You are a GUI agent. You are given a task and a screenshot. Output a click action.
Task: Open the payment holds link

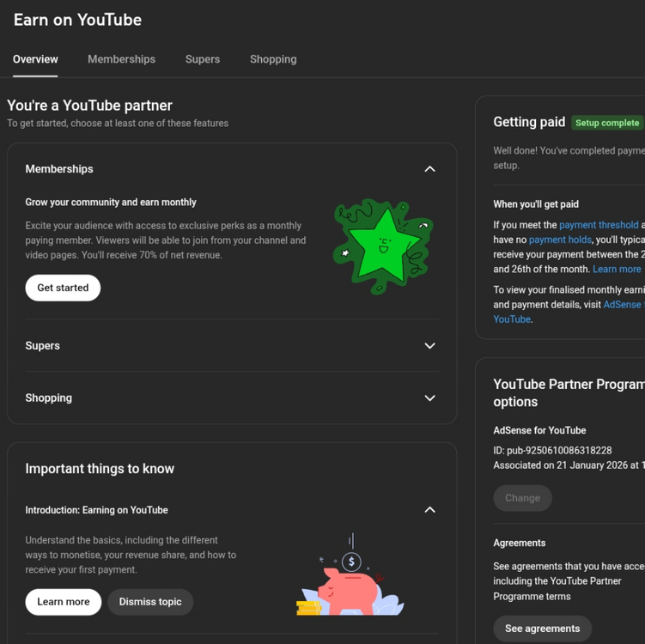[560, 240]
